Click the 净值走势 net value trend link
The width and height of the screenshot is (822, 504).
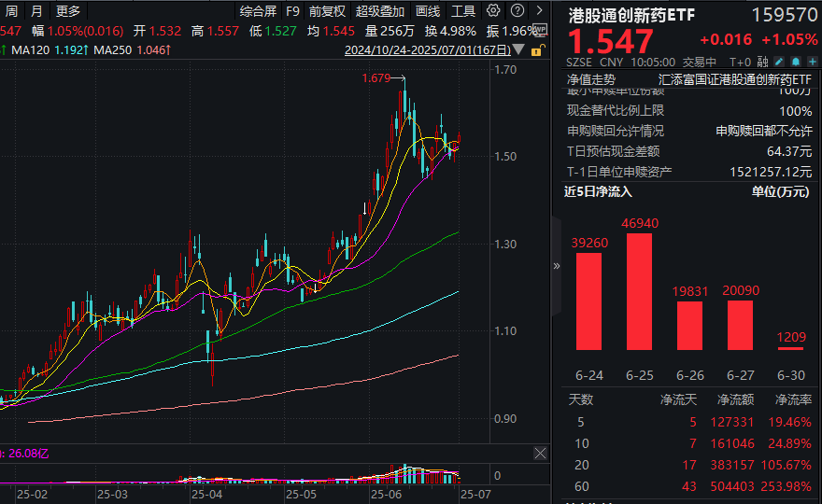(590, 80)
